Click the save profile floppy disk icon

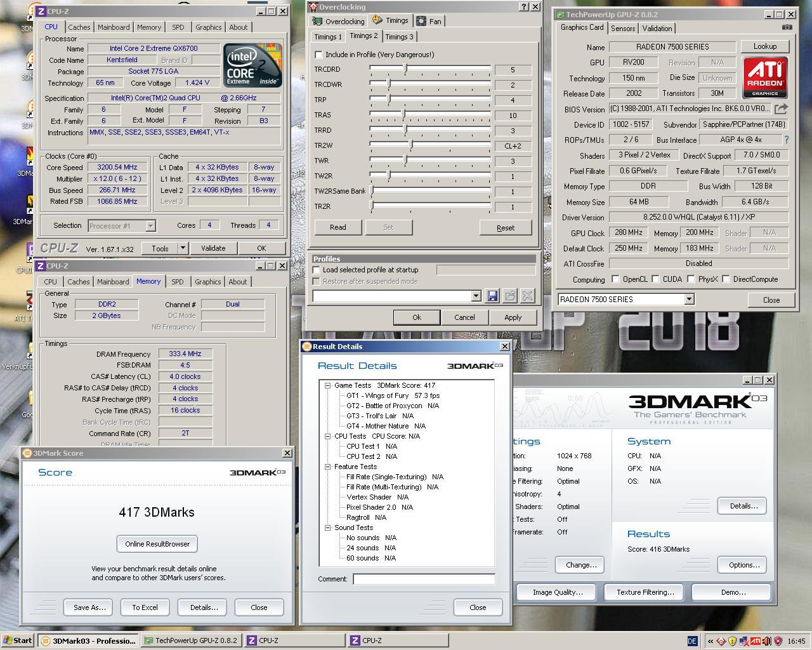[x=492, y=296]
